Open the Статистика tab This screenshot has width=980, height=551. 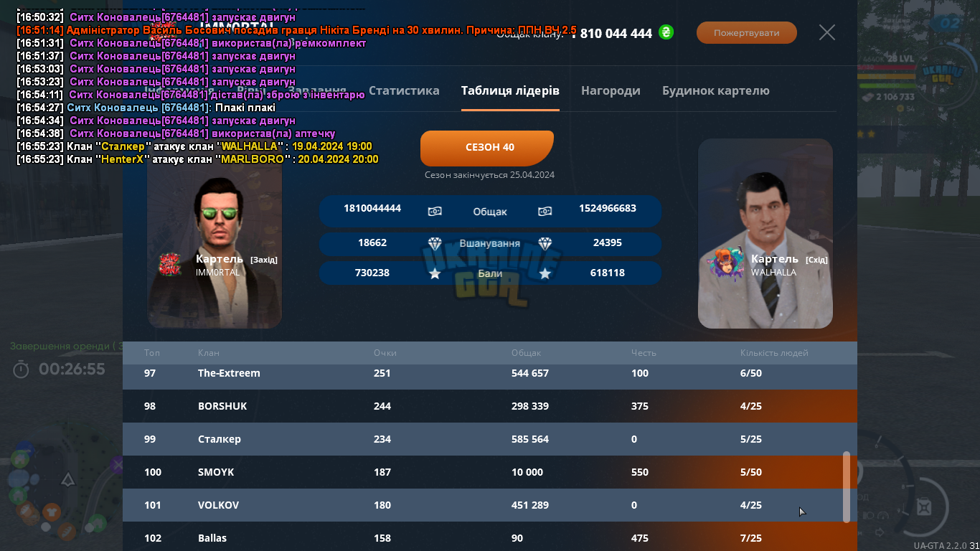(404, 90)
